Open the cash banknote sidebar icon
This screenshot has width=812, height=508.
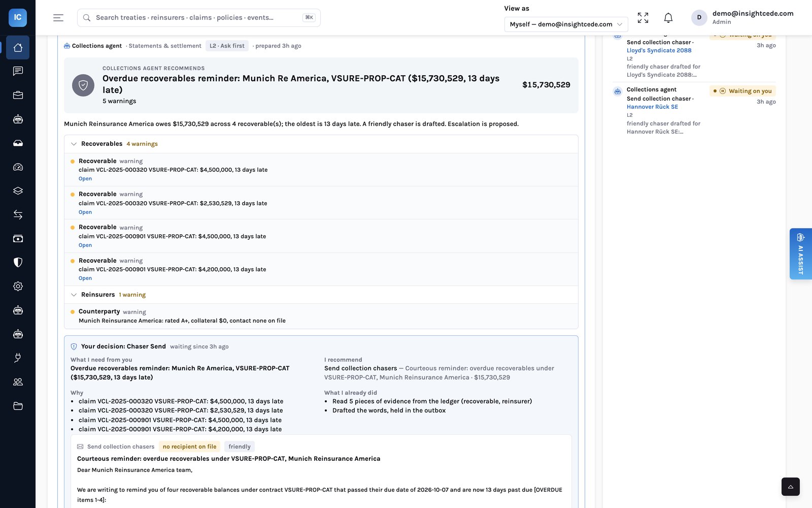point(18,238)
